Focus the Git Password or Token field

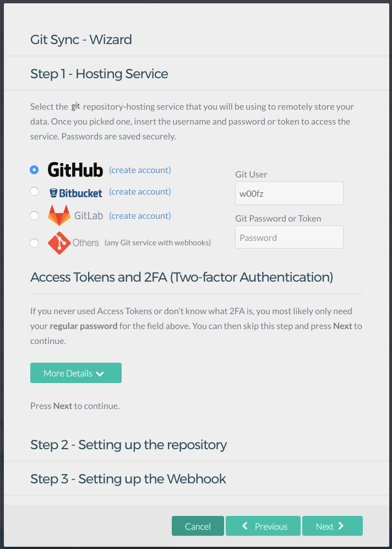click(289, 237)
